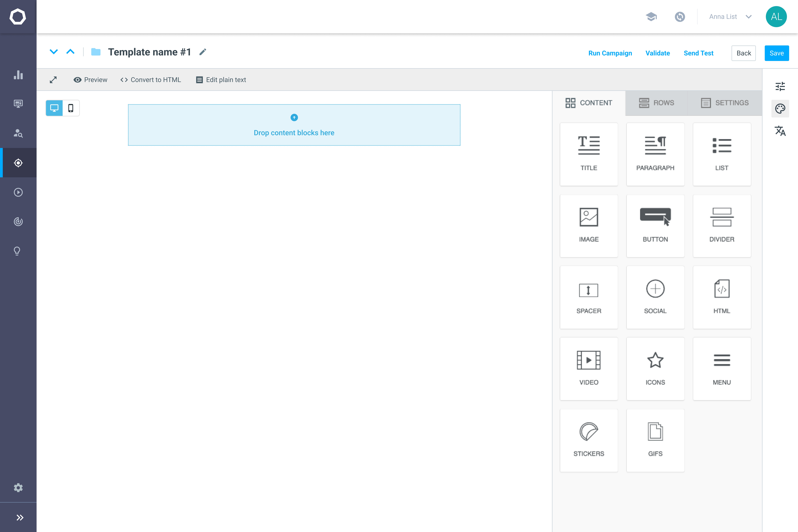Select the TITLE content block
The width and height of the screenshot is (798, 532).
589,154
